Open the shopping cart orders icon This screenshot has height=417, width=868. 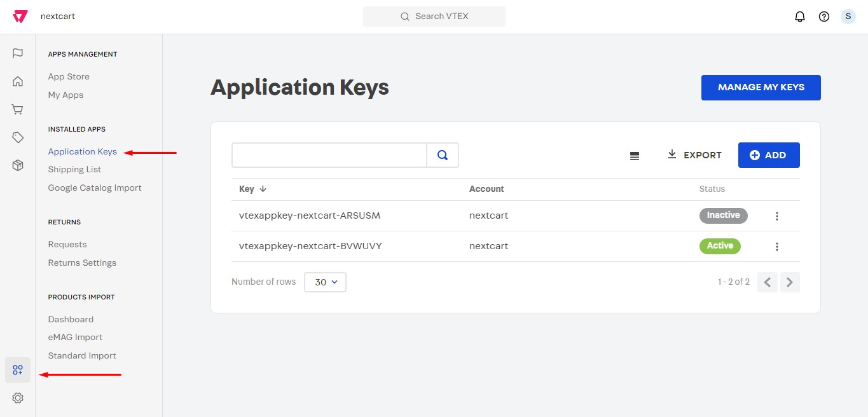pyautogui.click(x=18, y=109)
